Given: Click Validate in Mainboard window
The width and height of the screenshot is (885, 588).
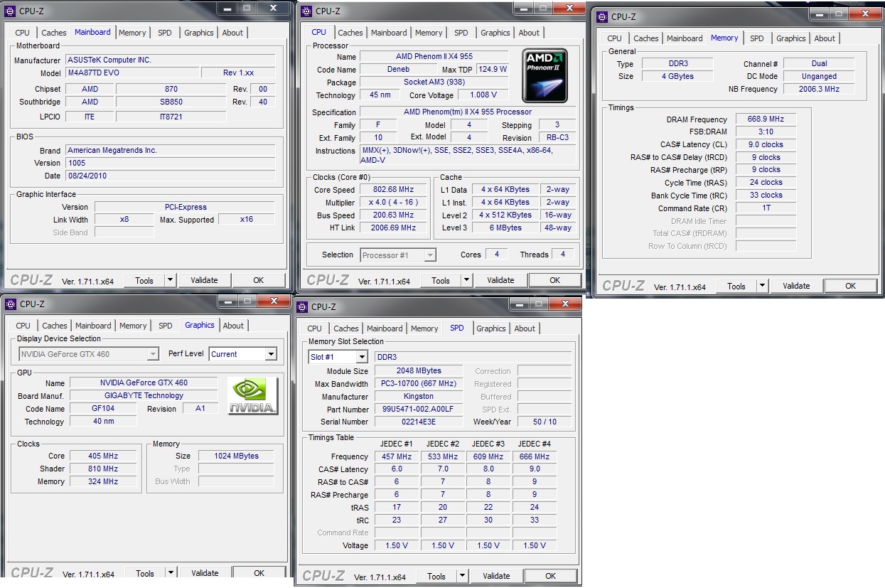Looking at the screenshot, I should pos(205,280).
